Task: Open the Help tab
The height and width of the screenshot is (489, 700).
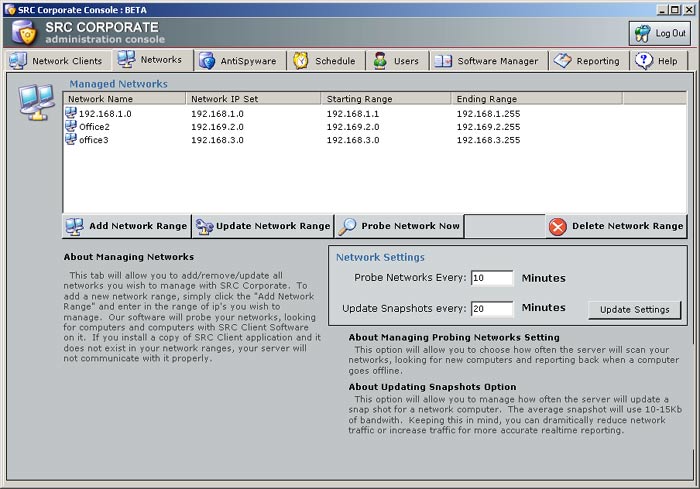Action: point(659,61)
